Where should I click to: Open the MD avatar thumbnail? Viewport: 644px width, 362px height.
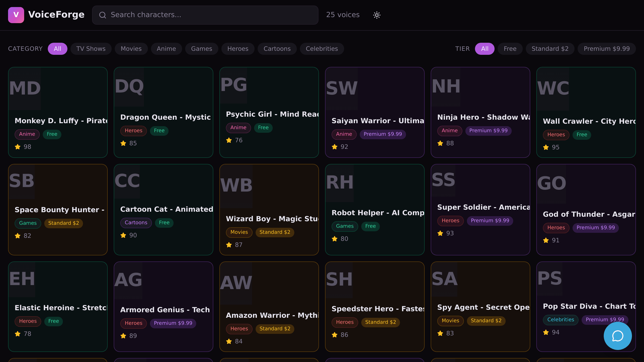[25, 88]
